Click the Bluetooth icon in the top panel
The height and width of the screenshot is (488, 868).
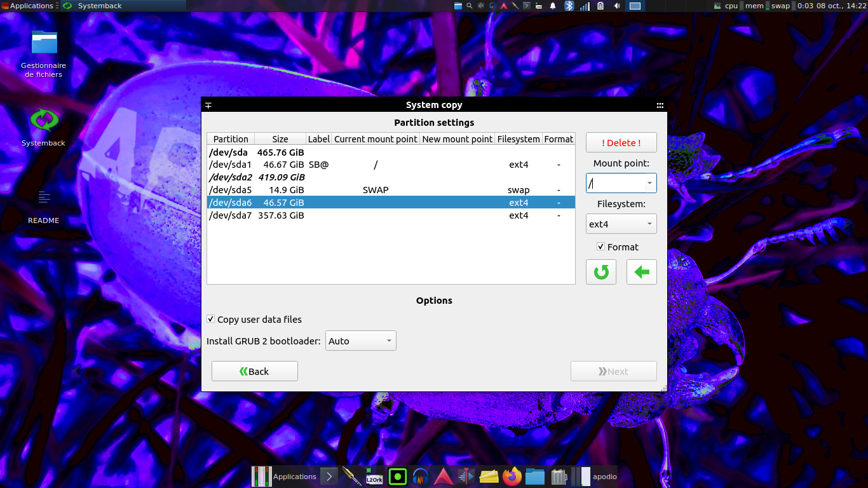569,6
